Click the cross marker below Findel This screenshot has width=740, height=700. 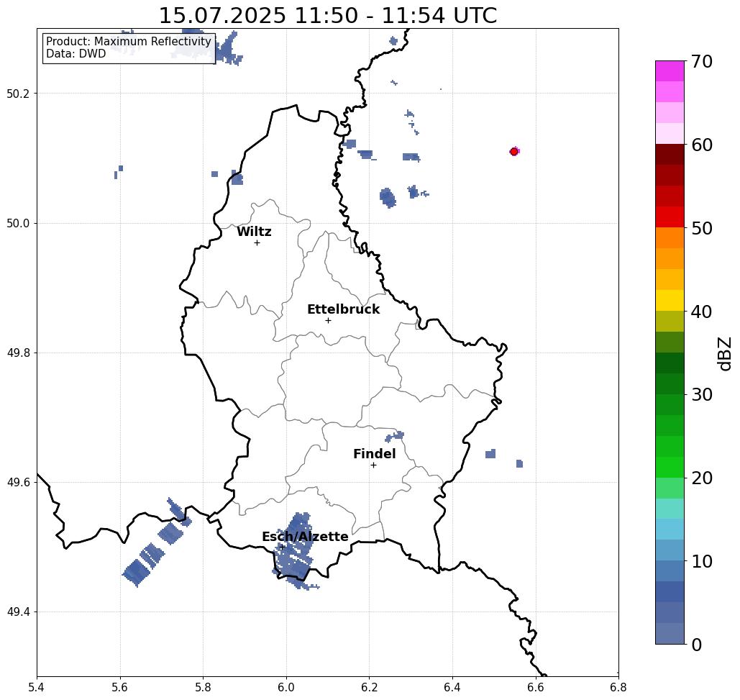point(373,465)
